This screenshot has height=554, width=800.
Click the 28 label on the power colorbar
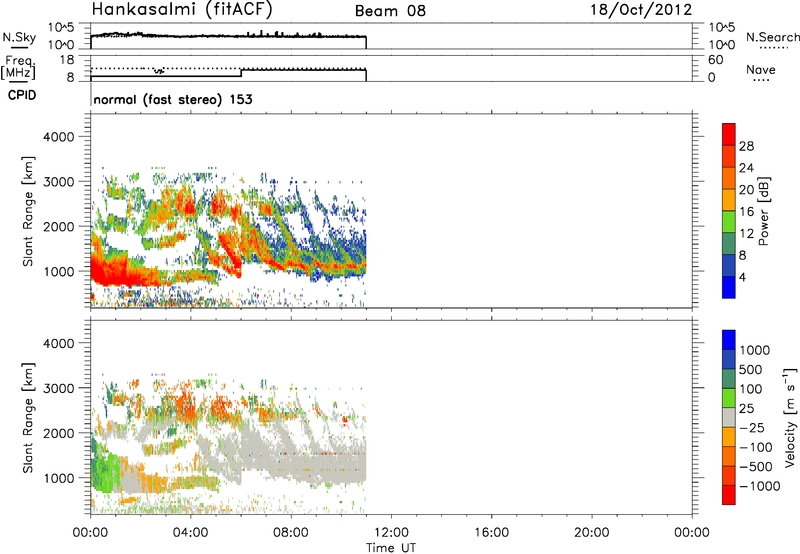[746, 146]
